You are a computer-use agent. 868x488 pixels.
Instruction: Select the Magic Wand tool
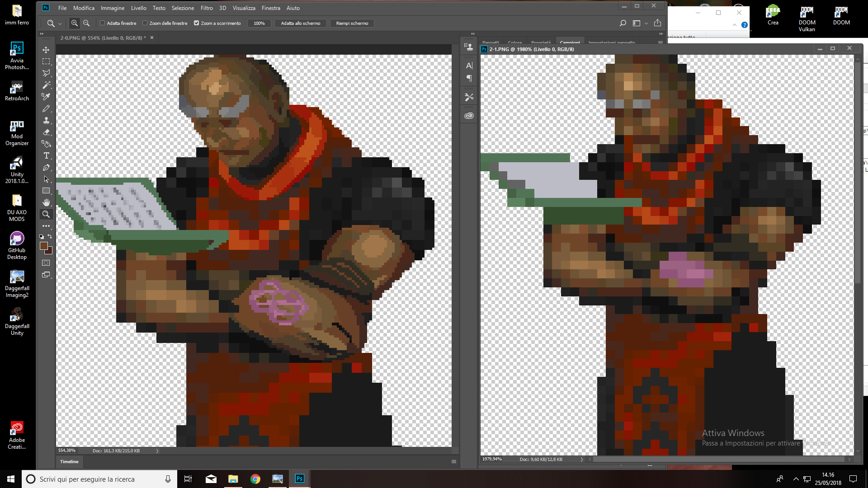pos(46,85)
